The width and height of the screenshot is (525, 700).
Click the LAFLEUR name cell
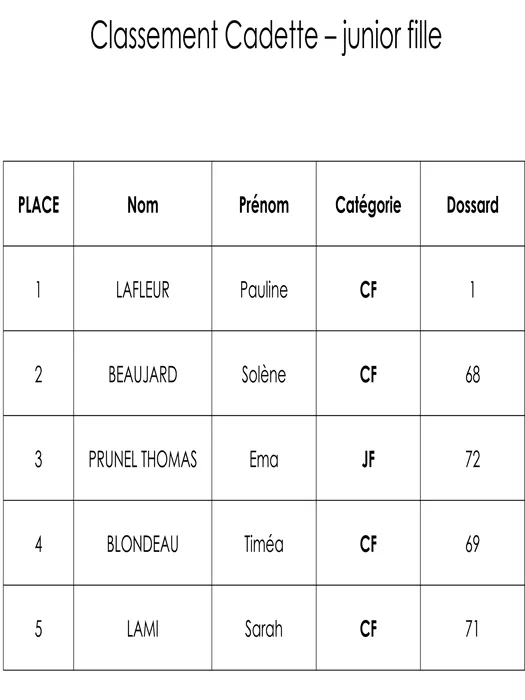click(142, 290)
